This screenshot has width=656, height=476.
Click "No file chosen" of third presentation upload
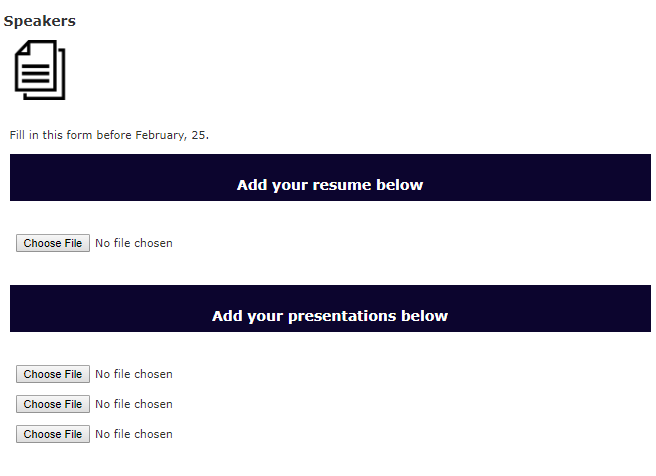pos(134,434)
